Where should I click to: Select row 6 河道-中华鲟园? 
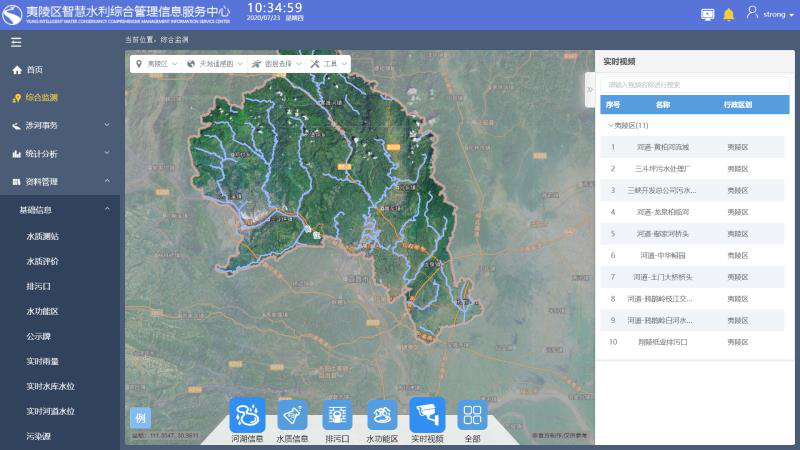[x=692, y=256]
